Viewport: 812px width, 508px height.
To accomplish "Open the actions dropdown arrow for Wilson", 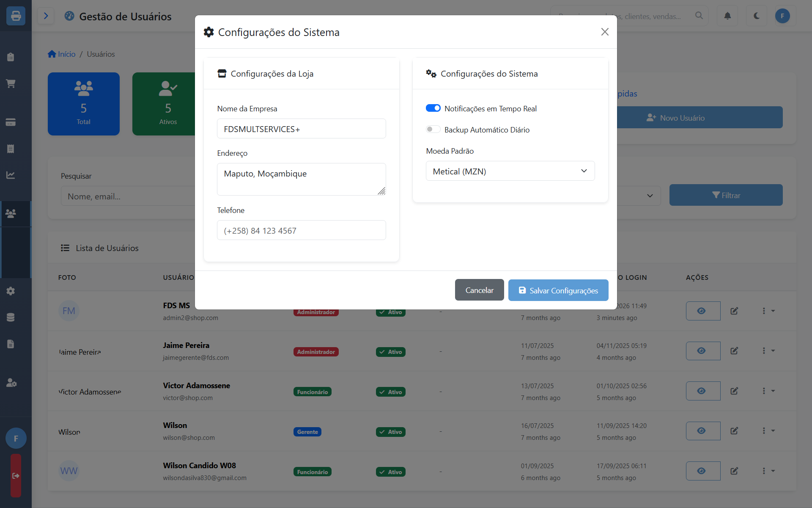I will (x=774, y=431).
